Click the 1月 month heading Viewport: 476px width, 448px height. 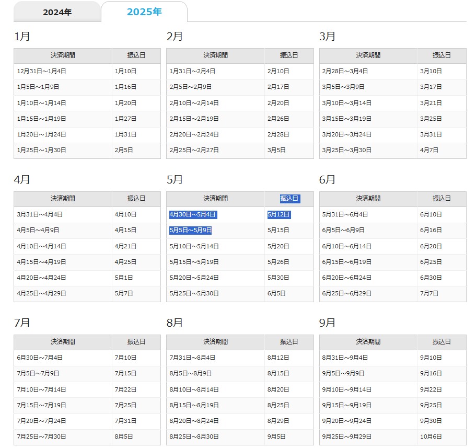22,37
